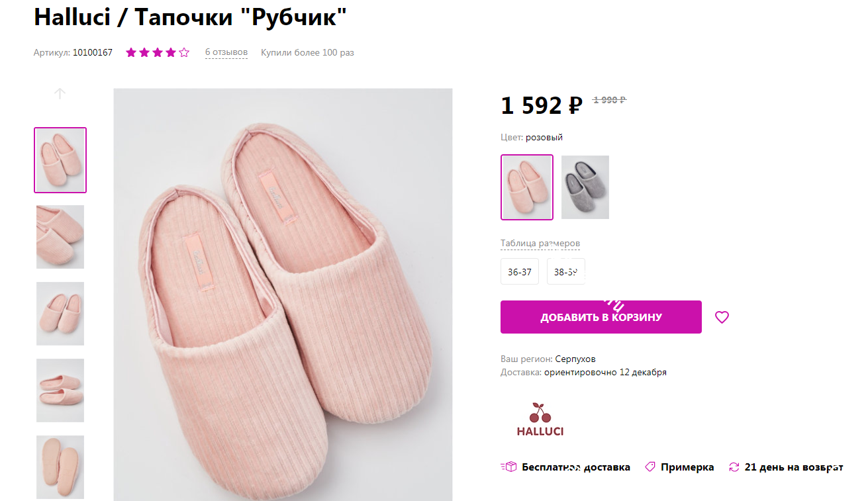Open the sole-view slipper thumbnail
This screenshot has width=868, height=501.
(x=60, y=467)
